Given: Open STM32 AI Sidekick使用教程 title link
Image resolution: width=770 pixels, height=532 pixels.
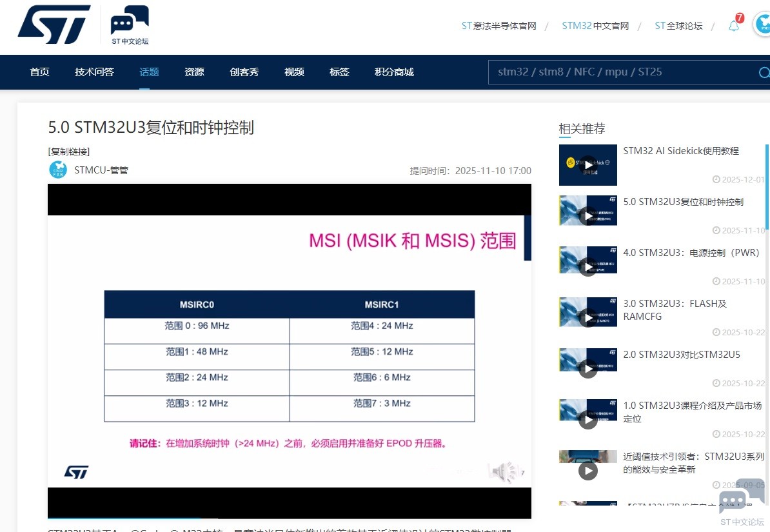Looking at the screenshot, I should click(x=681, y=151).
